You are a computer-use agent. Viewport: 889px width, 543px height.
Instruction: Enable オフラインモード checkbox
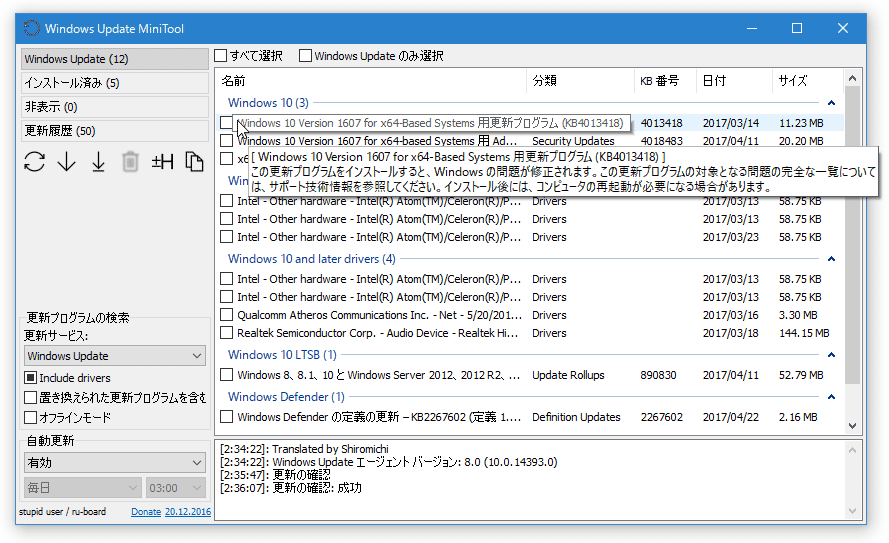[x=31, y=418]
